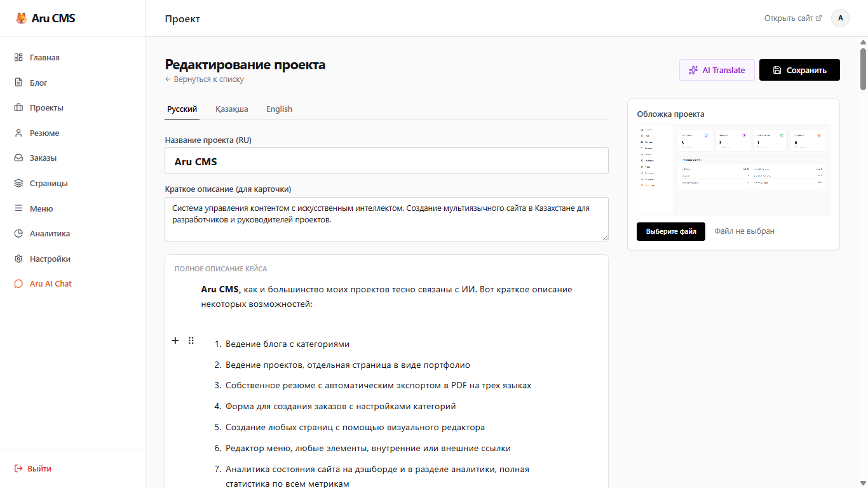The image size is (868, 488).
Task: Launch Aru AI Chat
Action: (50, 284)
